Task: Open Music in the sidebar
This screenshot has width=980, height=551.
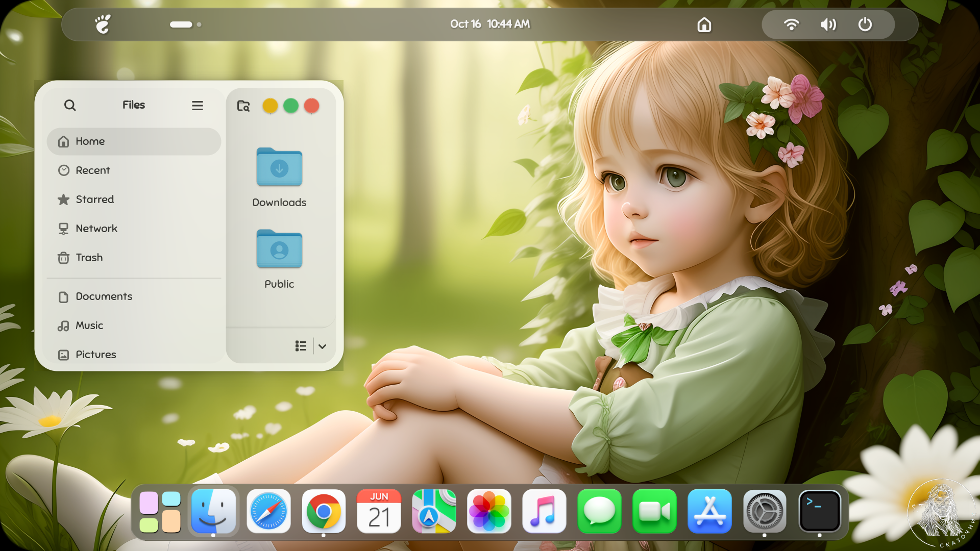Action: click(x=134, y=325)
